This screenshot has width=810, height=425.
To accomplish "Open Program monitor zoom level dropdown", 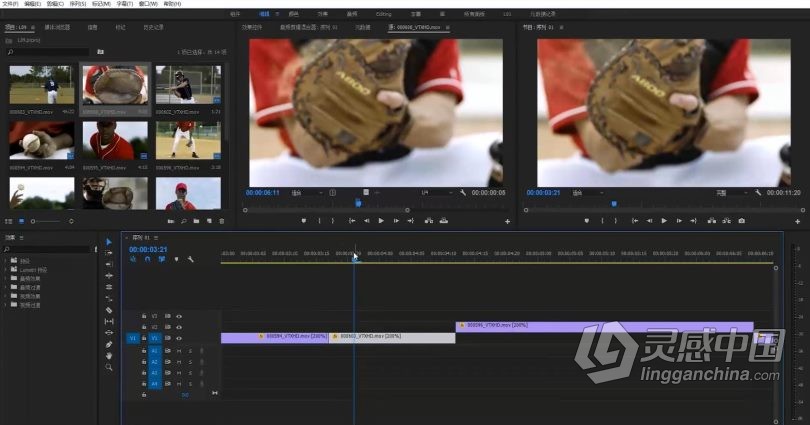I will (x=588, y=193).
